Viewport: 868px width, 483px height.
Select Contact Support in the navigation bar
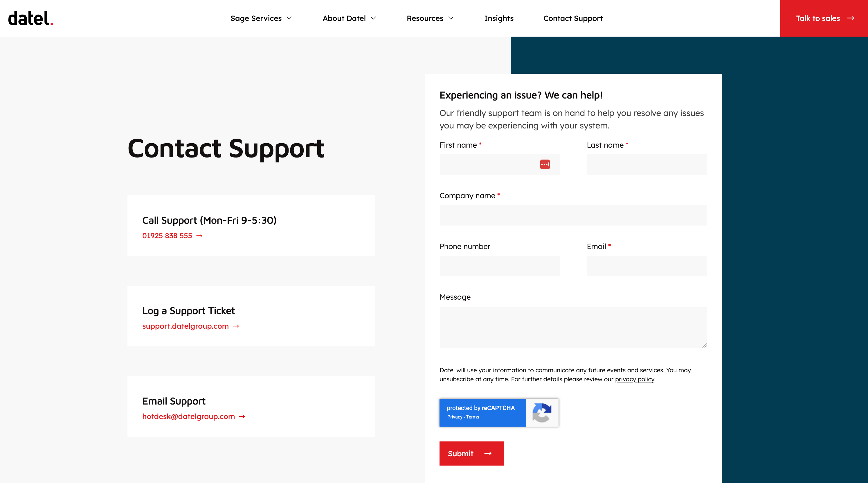coord(573,18)
